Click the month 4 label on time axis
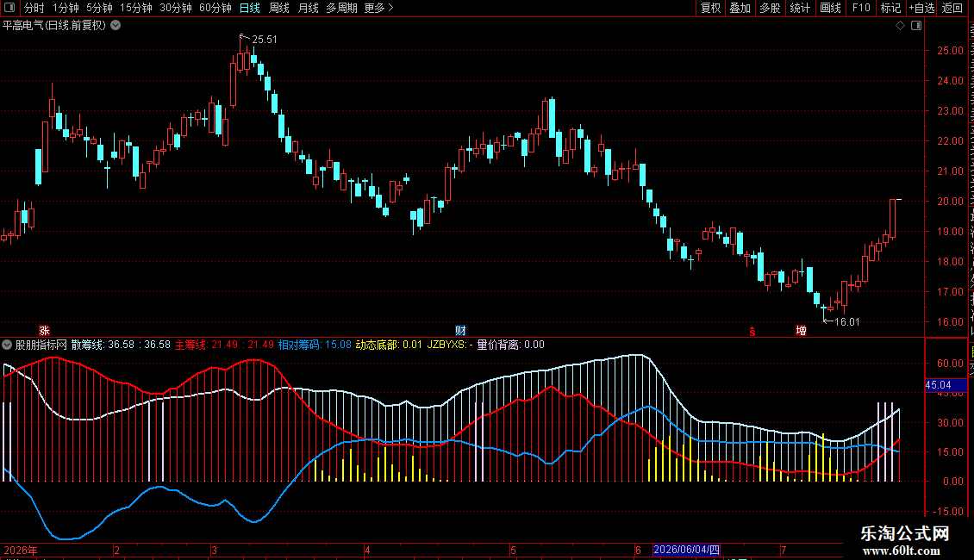Image resolution: width=974 pixels, height=560 pixels. 368,550
